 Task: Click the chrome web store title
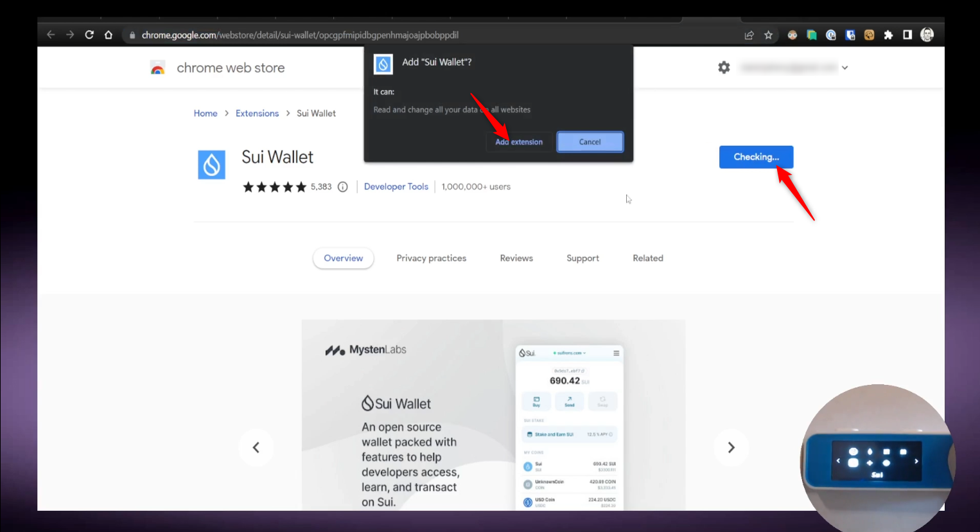pos(231,68)
